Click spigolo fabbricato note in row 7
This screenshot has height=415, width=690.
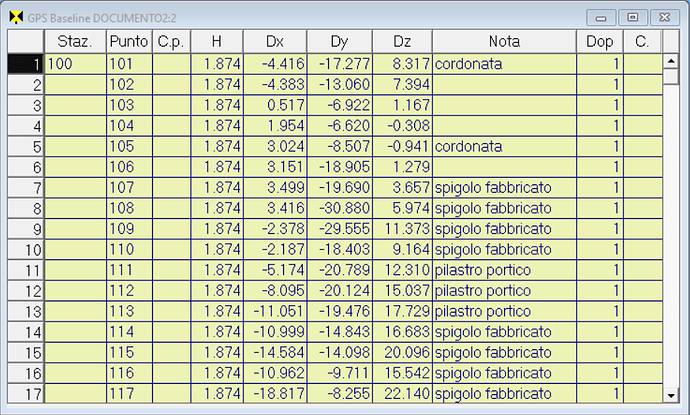[x=504, y=187]
